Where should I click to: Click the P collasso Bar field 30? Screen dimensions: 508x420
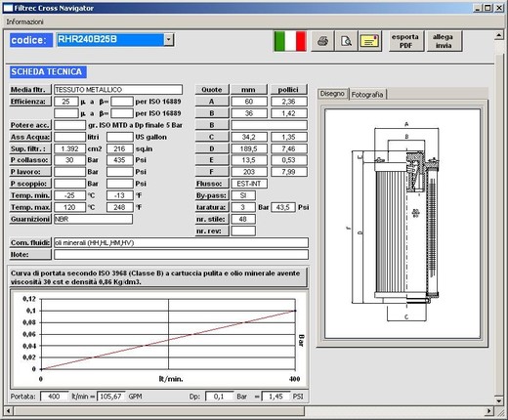click(69, 160)
